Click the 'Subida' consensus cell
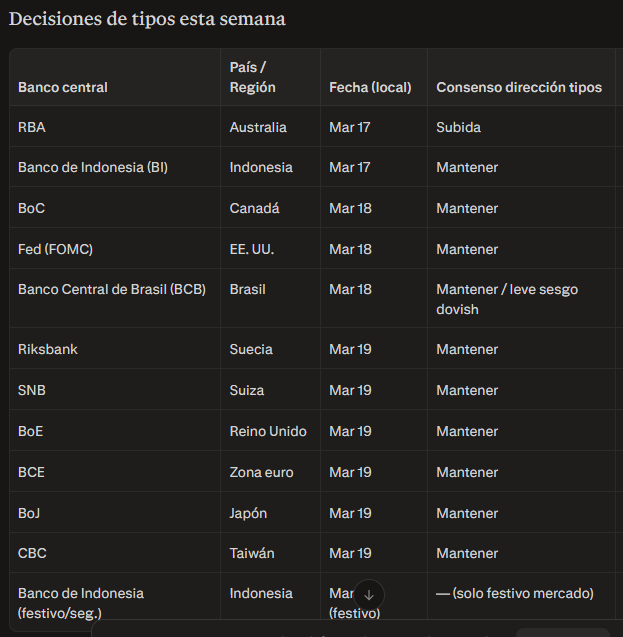This screenshot has width=623, height=637. (x=458, y=127)
